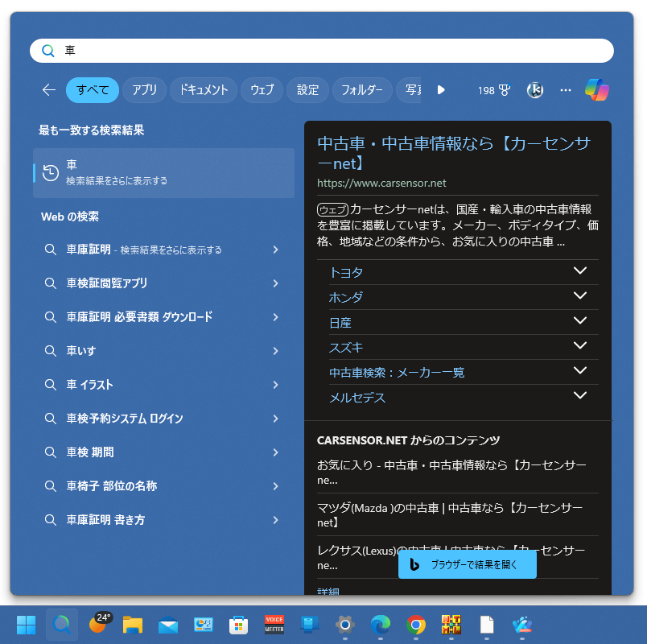
Task: Open Voicemeeter from taskbar
Action: tap(274, 625)
